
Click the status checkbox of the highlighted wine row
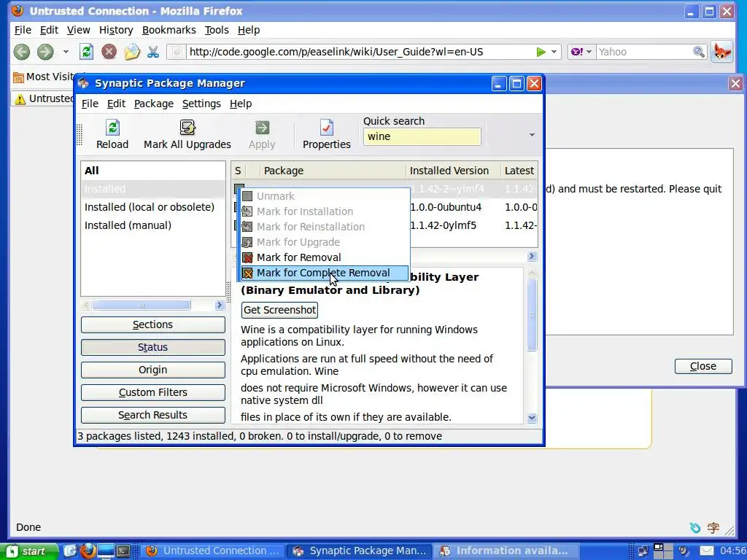pyautogui.click(x=239, y=189)
